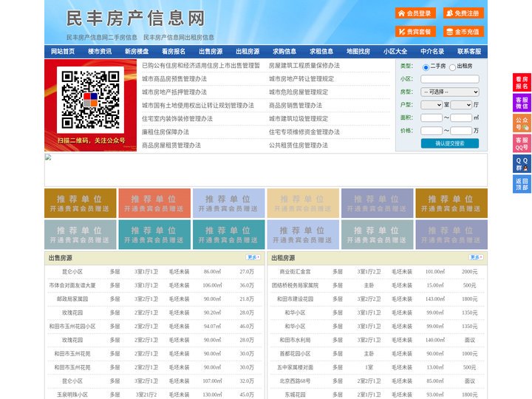Open 房屋建筑工程质量保修办法 link
The height and width of the screenshot is (399, 532).
pyautogui.click(x=304, y=66)
